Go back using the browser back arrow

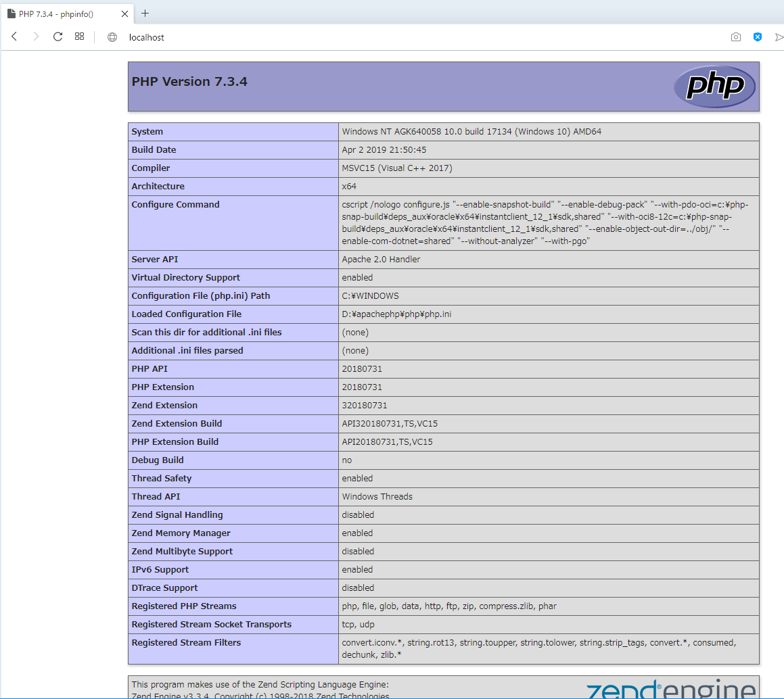pyautogui.click(x=14, y=37)
